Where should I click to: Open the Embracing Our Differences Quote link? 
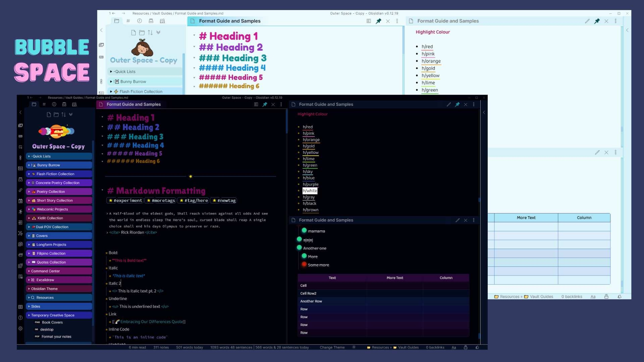tap(152, 322)
